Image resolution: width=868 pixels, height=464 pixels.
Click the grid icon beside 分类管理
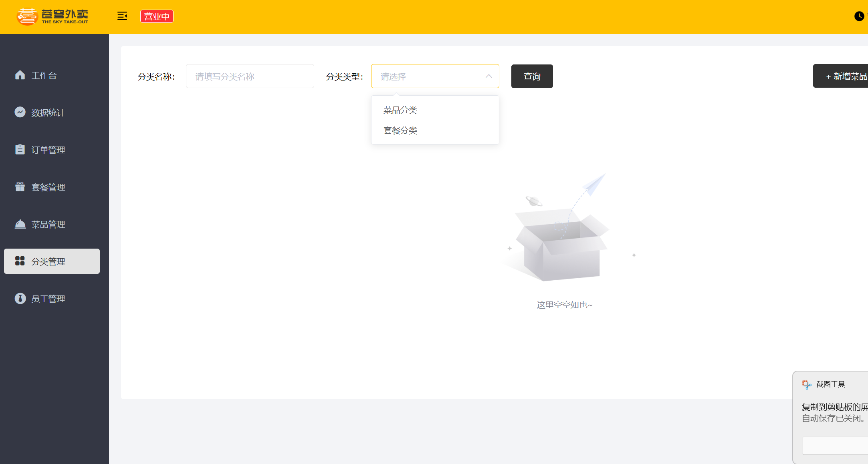click(x=20, y=261)
